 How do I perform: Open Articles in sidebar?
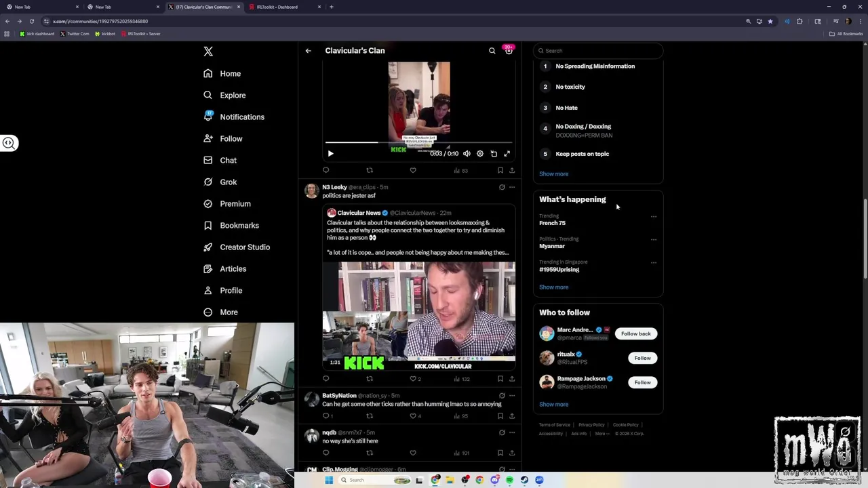pos(225,268)
